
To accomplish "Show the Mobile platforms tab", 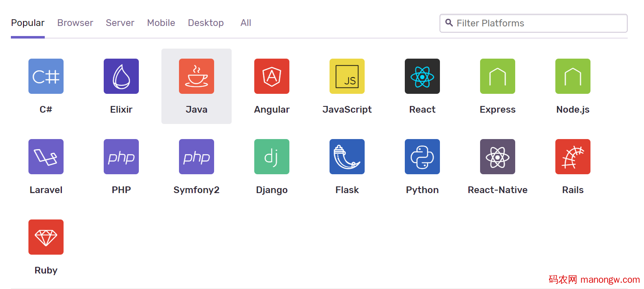I will (x=161, y=23).
